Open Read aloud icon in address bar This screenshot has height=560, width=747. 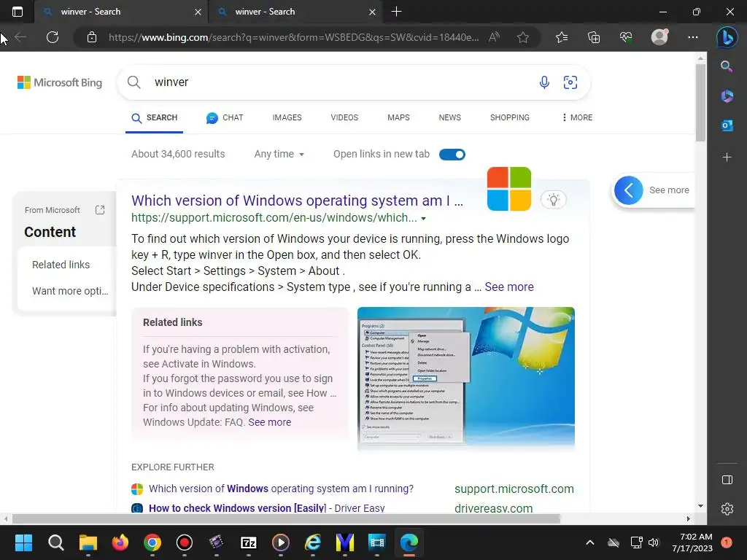click(x=494, y=37)
